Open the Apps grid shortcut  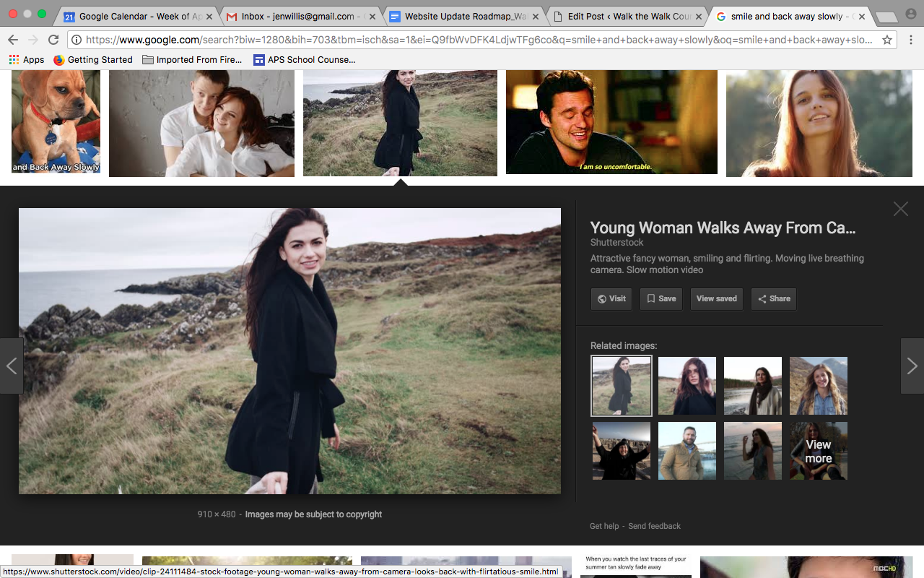click(x=26, y=60)
